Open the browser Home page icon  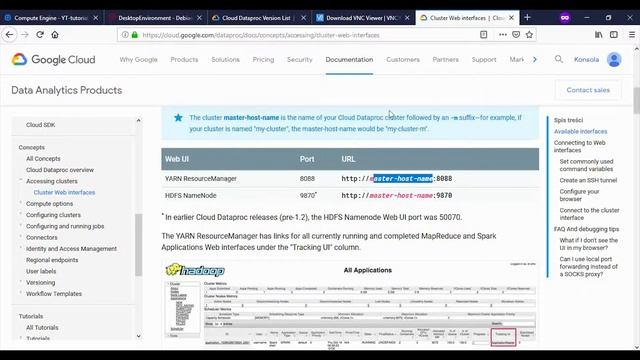tap(55, 35)
